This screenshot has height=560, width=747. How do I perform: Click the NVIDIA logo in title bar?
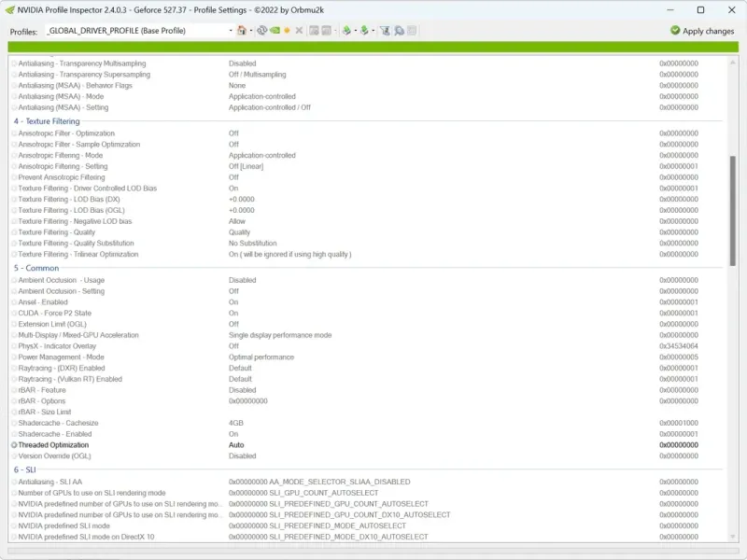(x=9, y=9)
